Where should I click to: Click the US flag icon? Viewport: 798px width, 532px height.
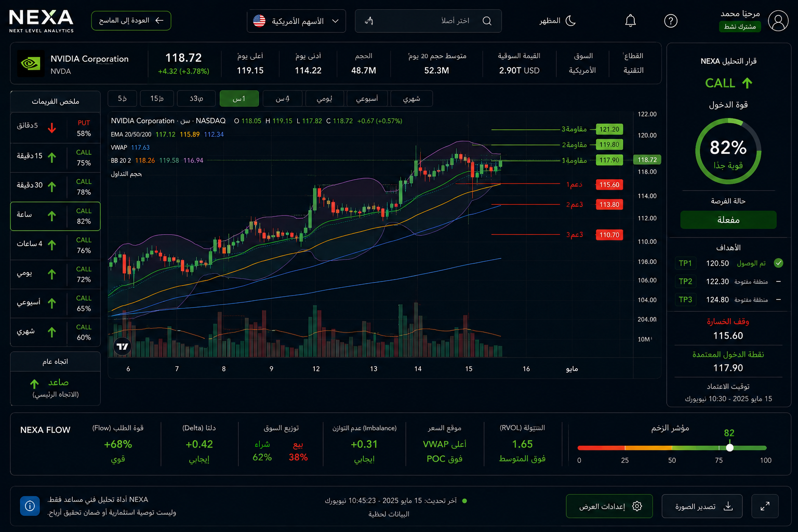coord(259,21)
